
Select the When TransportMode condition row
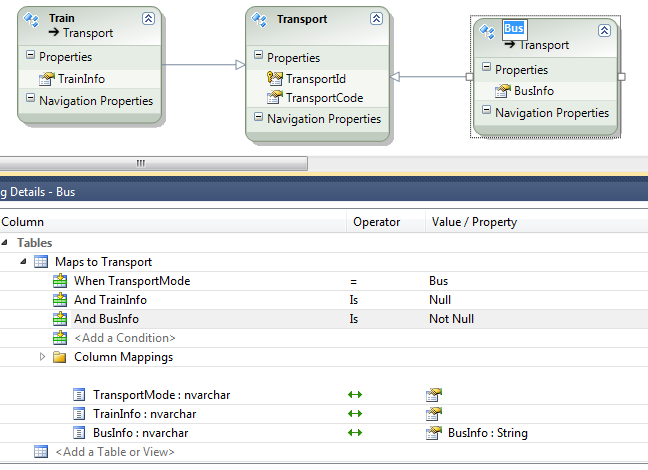coord(131,281)
